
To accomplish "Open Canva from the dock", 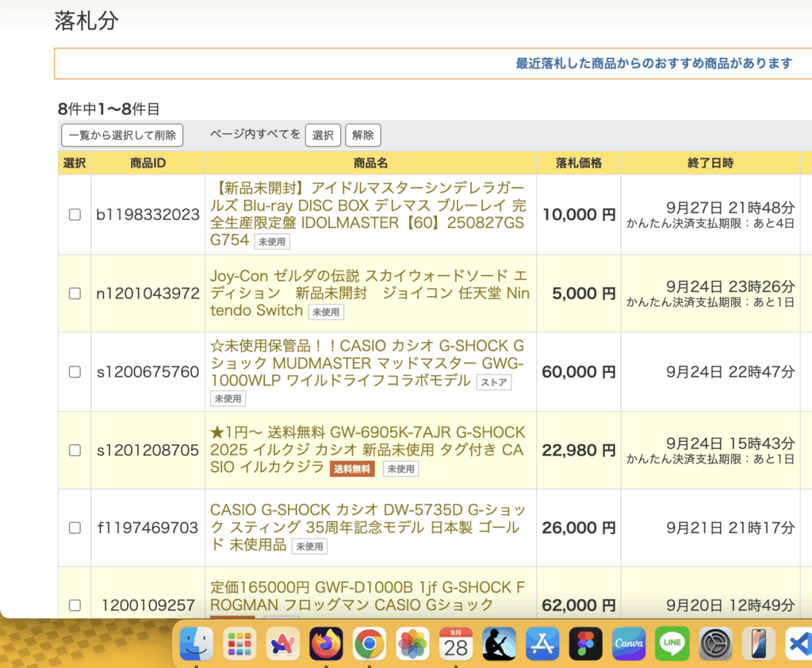I will coord(629,643).
